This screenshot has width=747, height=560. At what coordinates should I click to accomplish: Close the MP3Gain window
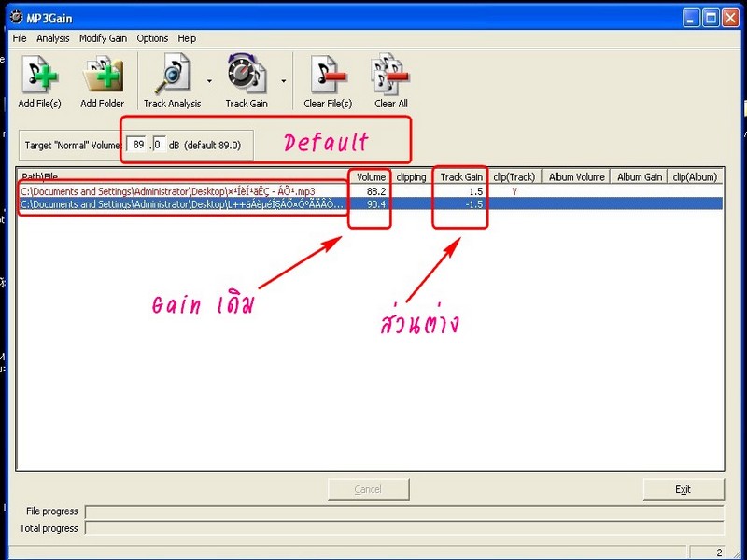click(x=730, y=18)
